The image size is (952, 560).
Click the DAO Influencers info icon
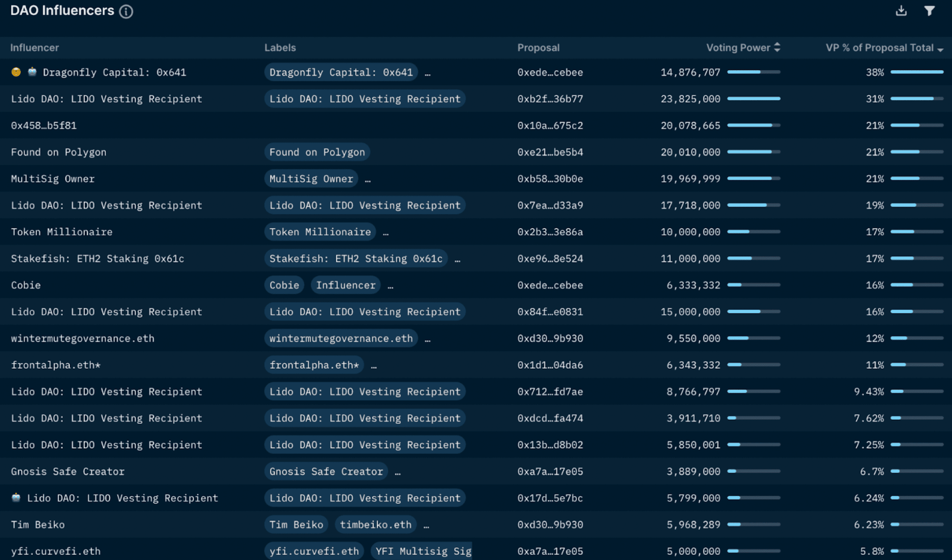pos(126,11)
